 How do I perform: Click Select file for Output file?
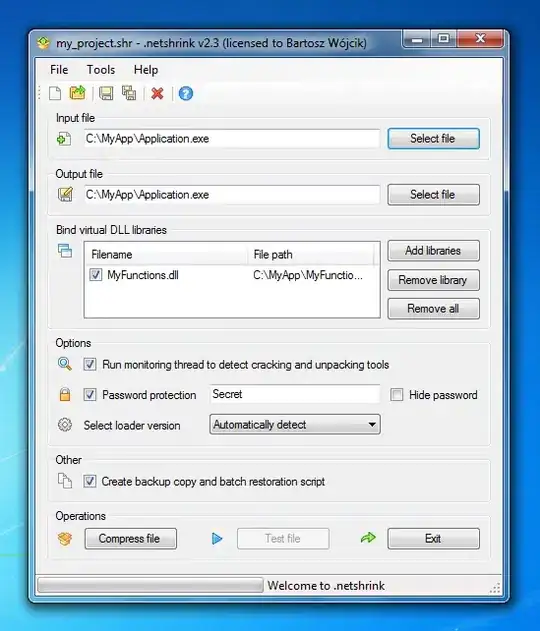click(x=433, y=195)
